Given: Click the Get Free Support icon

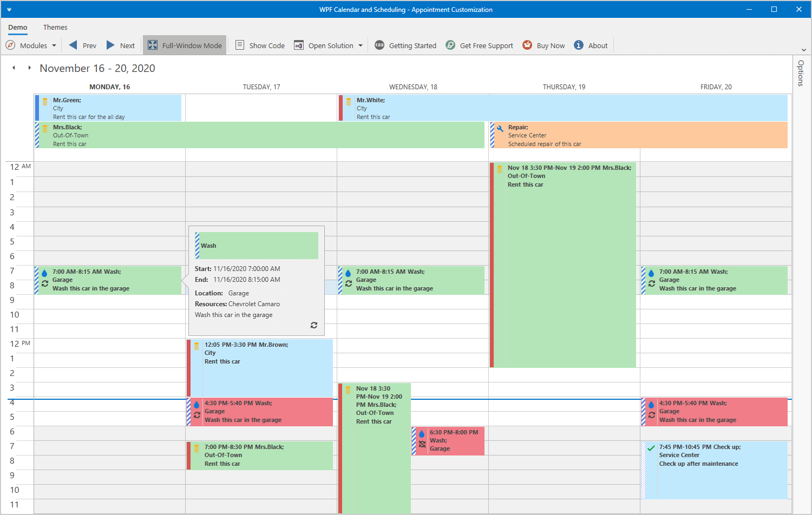Looking at the screenshot, I should pyautogui.click(x=450, y=45).
